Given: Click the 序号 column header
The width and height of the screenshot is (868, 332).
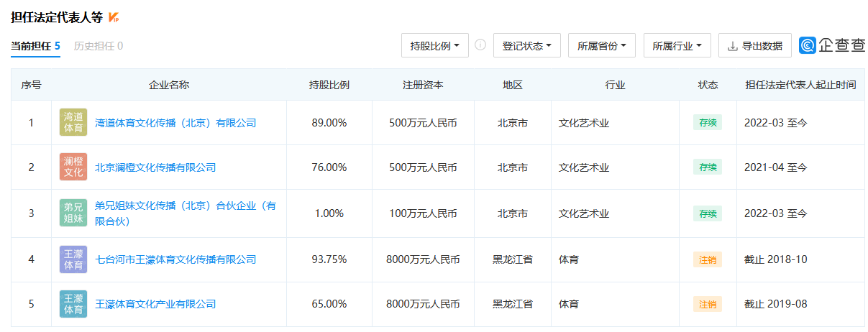Looking at the screenshot, I should coord(31,85).
